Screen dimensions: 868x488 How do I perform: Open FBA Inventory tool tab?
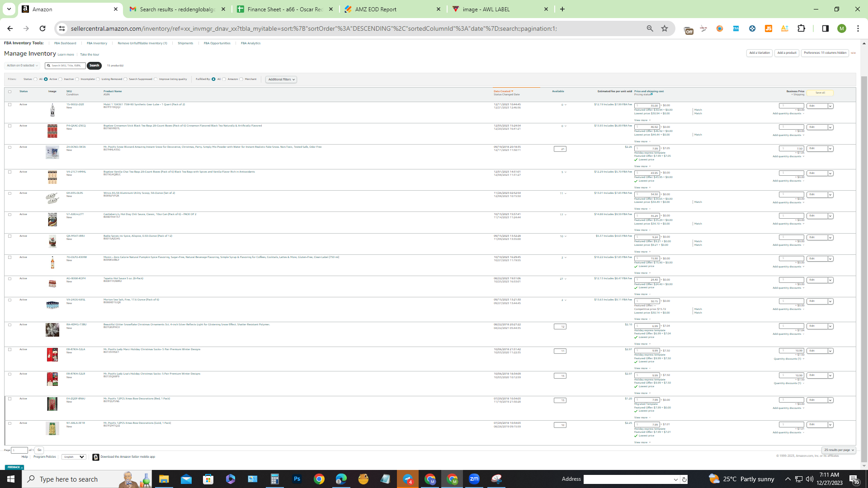click(97, 43)
